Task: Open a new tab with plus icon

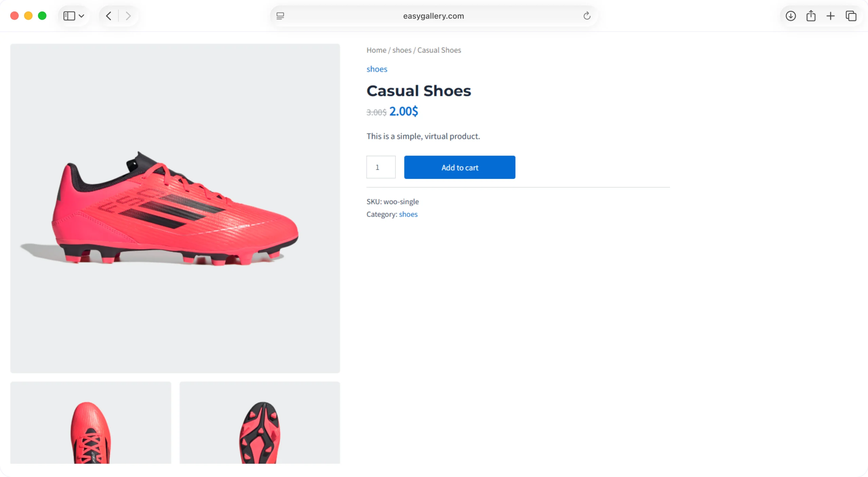Action: point(830,16)
